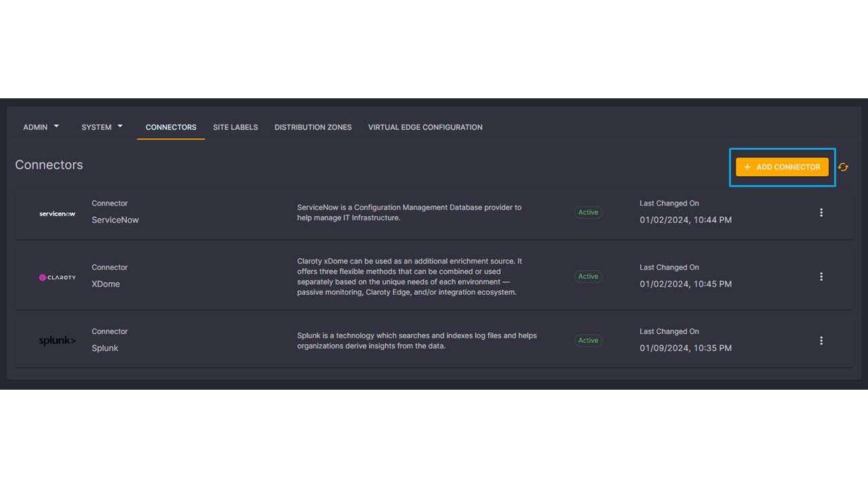This screenshot has height=488, width=868.
Task: Open the Site Labels tab
Action: pos(235,127)
